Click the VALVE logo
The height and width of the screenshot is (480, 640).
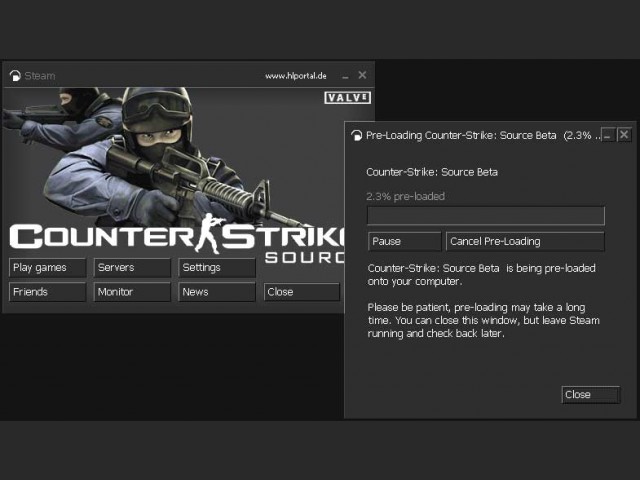pos(347,98)
